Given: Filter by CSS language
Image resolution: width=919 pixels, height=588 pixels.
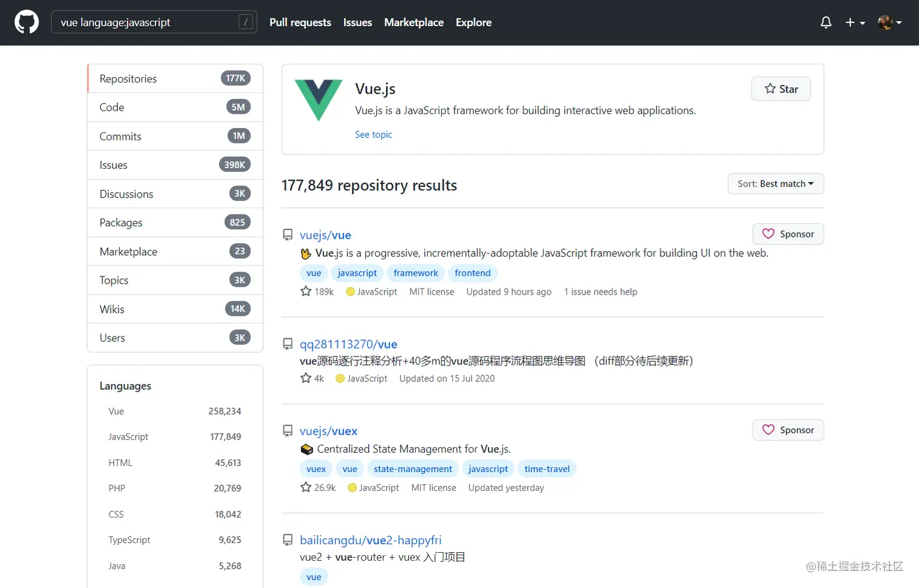Looking at the screenshot, I should (x=175, y=514).
